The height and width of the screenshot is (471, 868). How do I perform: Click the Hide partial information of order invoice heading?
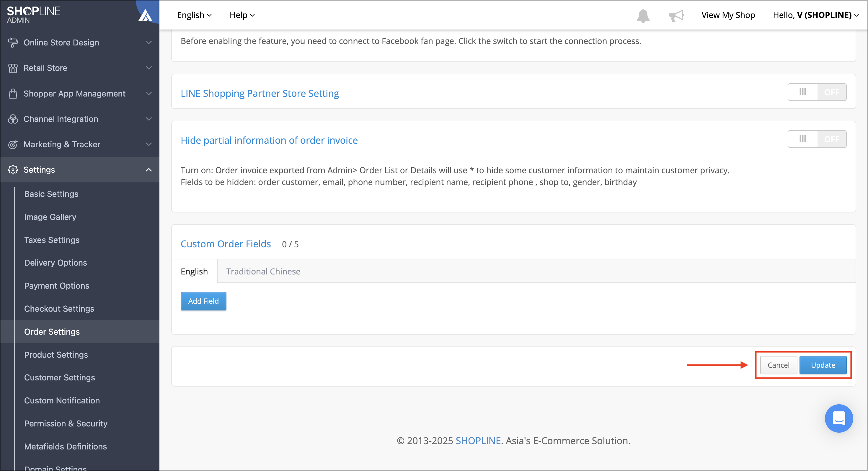click(269, 140)
